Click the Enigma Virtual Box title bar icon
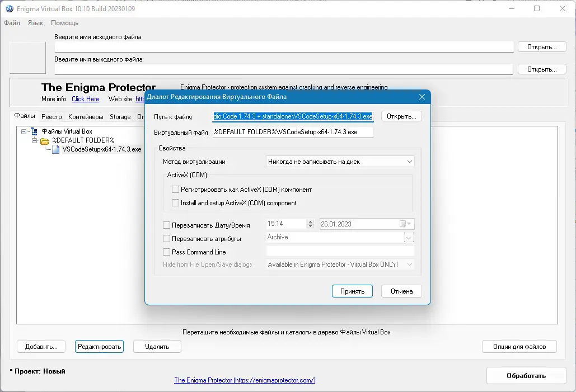 [10, 8]
